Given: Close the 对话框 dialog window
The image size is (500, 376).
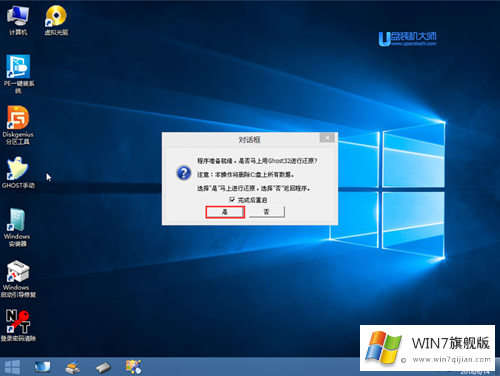Looking at the screenshot, I should point(327,138).
